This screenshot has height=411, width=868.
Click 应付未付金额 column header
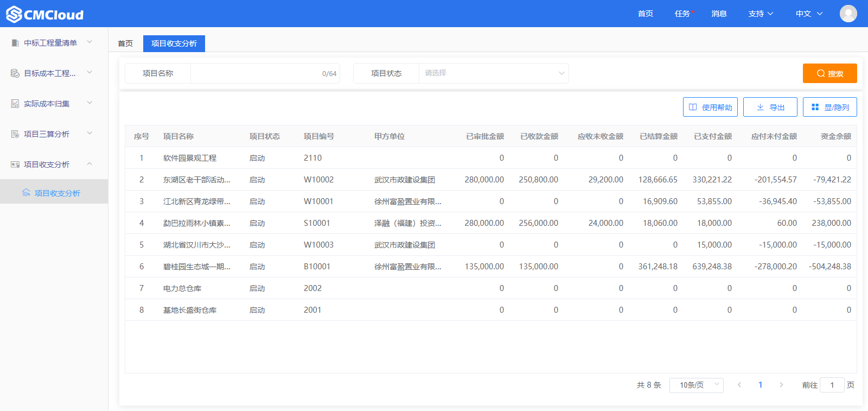774,136
